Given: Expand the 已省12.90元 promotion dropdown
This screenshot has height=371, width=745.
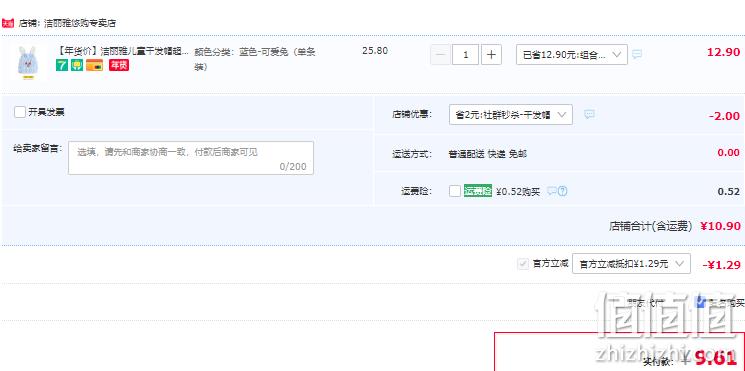Looking at the screenshot, I should click(x=572, y=55).
